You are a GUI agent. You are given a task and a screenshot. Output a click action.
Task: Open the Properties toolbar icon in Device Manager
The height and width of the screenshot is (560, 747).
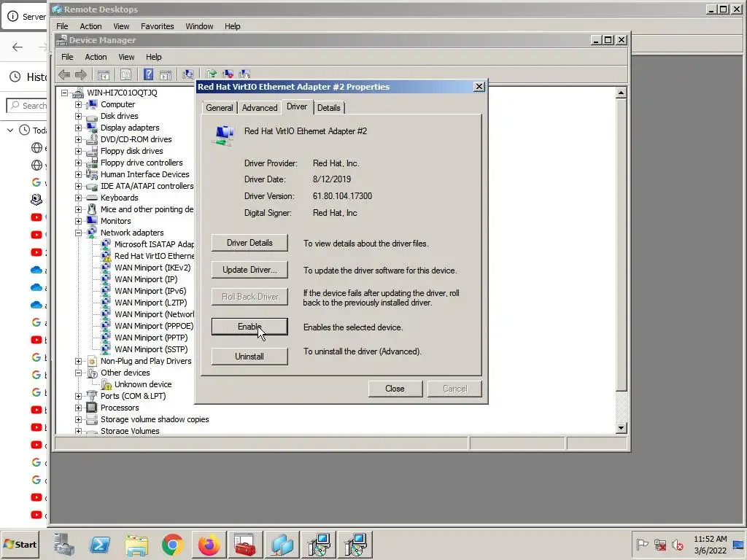point(125,74)
